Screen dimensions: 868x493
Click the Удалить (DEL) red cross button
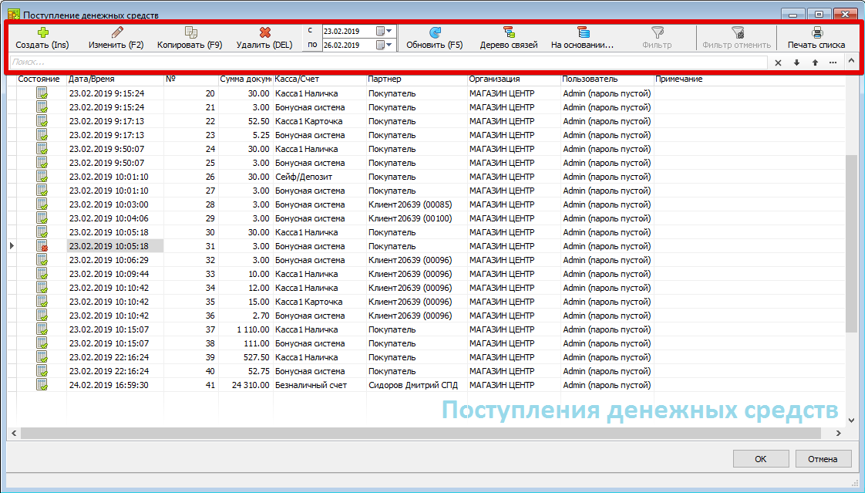coord(264,39)
